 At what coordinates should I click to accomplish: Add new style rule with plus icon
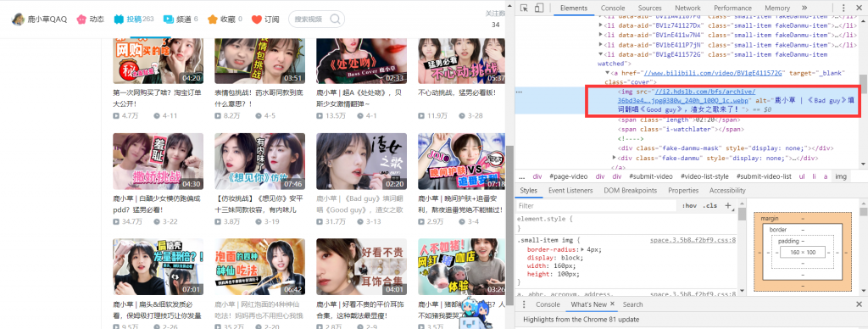728,205
